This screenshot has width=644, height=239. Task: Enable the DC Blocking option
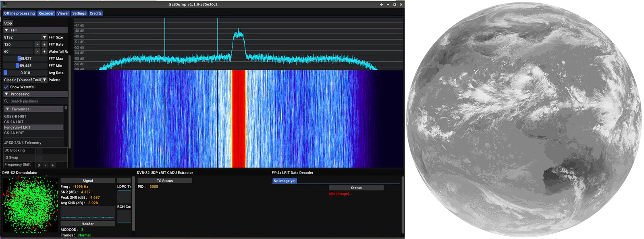39,151
